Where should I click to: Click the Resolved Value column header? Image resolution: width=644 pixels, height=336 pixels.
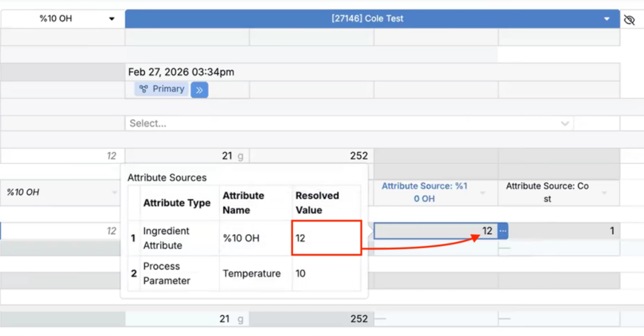[317, 203]
